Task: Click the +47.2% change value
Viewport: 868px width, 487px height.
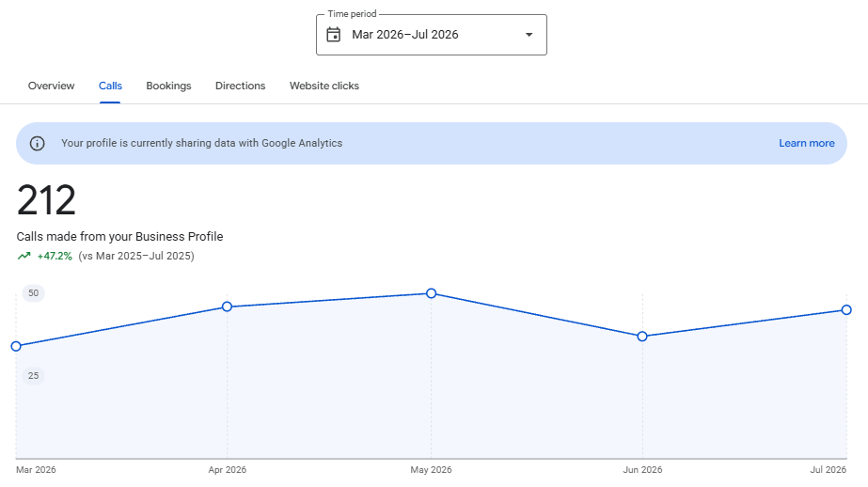Action: (55, 256)
